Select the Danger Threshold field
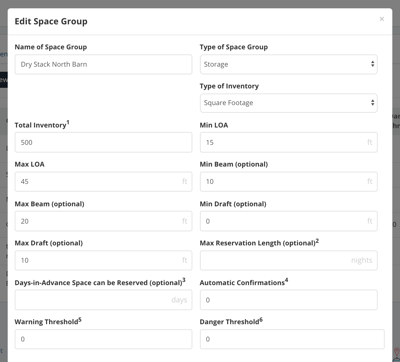The width and height of the screenshot is (400, 362). click(x=292, y=339)
